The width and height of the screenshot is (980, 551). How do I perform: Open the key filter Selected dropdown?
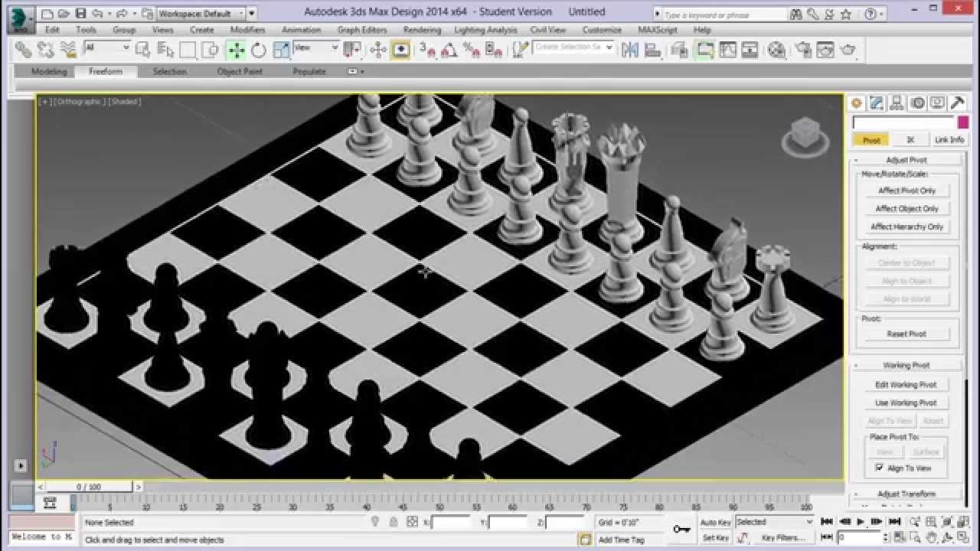coord(775,522)
